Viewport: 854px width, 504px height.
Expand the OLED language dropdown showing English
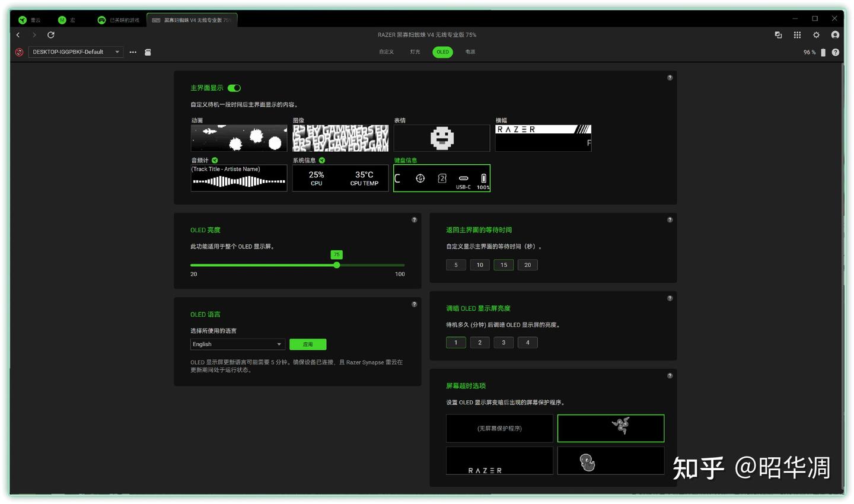coord(238,344)
